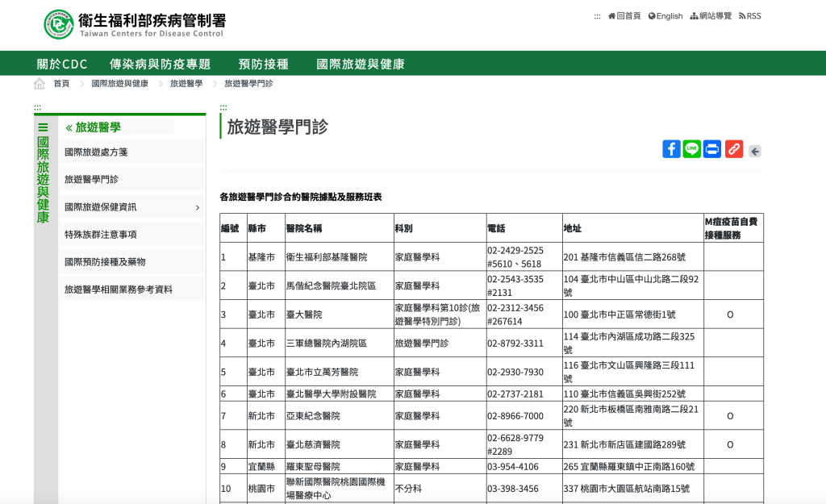Select 聯新國際醫院桃園國際機場醫療中心 cell
Screen dimensions: 826x504
click(x=340, y=488)
